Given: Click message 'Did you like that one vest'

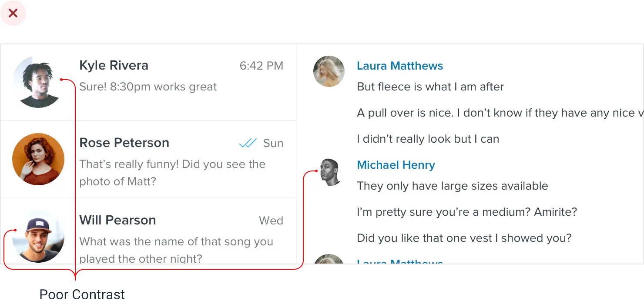Looking at the screenshot, I should [464, 238].
